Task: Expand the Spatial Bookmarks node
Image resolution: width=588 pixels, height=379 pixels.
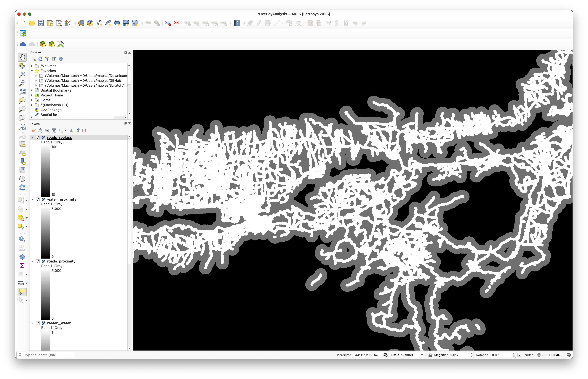Action: click(x=32, y=90)
